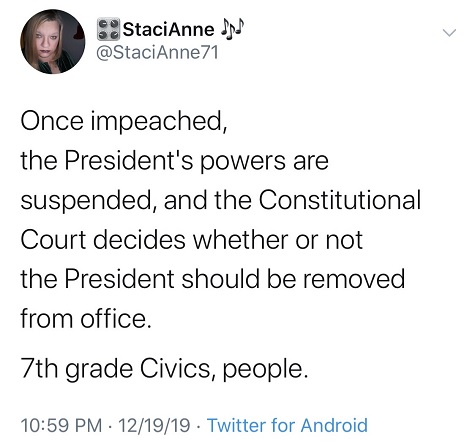Screen dimensions: 475x444
Task: Select the @StaciAnne71 handle
Action: pyautogui.click(x=157, y=52)
